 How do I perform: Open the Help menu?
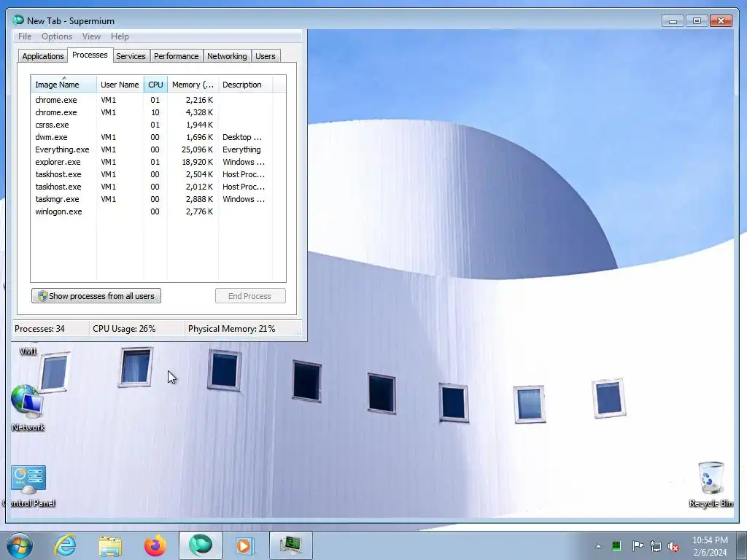pyautogui.click(x=120, y=36)
